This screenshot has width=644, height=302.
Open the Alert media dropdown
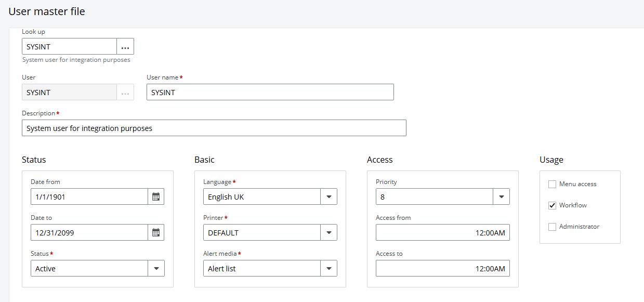(329, 268)
